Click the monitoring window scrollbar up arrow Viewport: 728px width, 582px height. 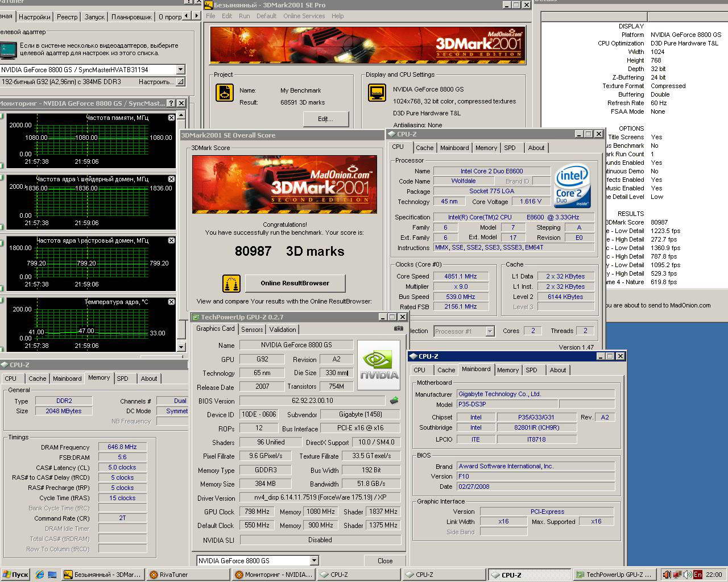click(181, 115)
